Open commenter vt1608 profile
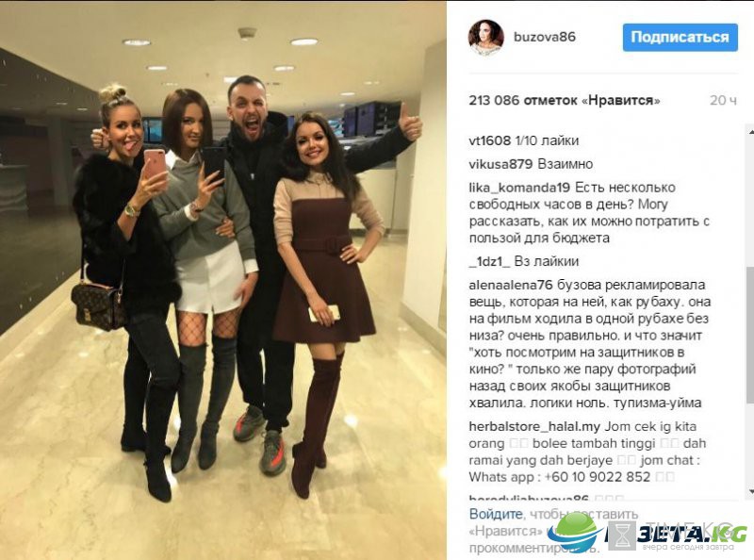 (489, 140)
